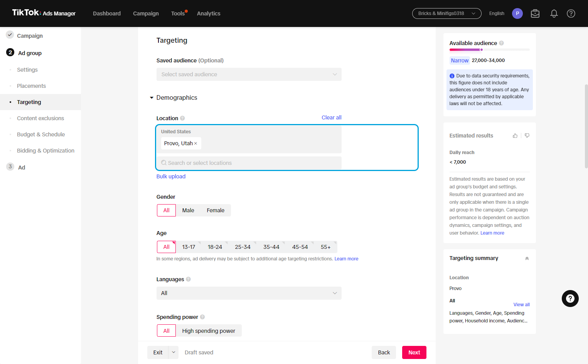The image size is (588, 364).
Task: Open the Languages dropdown
Action: (249, 293)
